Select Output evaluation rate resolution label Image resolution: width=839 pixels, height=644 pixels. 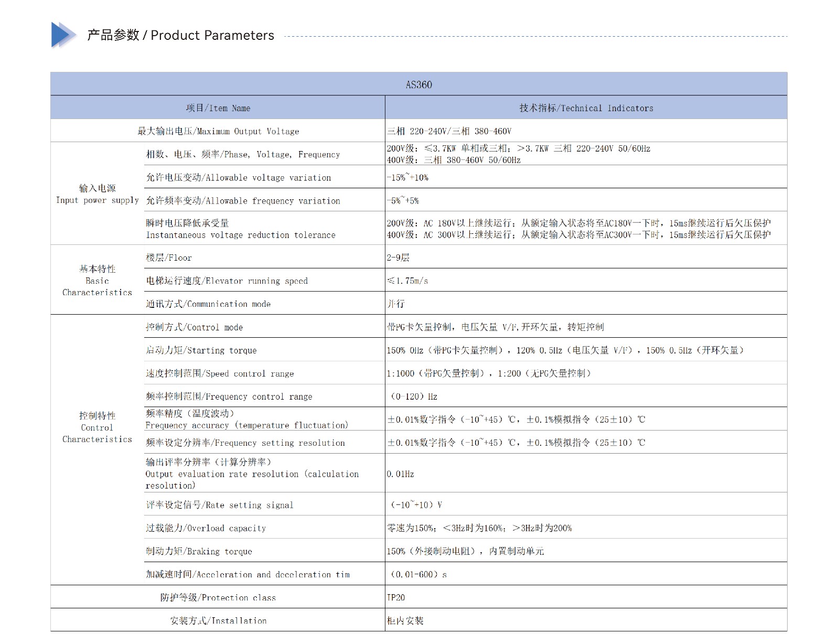tap(252, 474)
